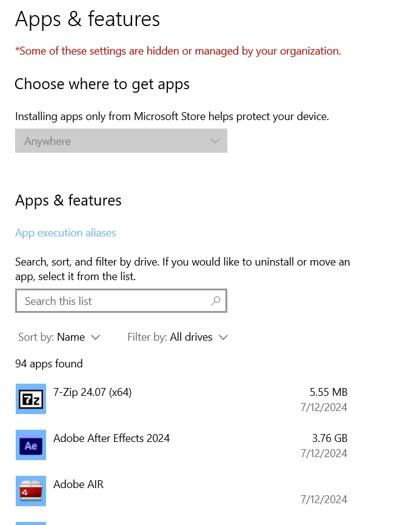
Task: Click the magnifier icon in the search box
Action: pos(216,301)
